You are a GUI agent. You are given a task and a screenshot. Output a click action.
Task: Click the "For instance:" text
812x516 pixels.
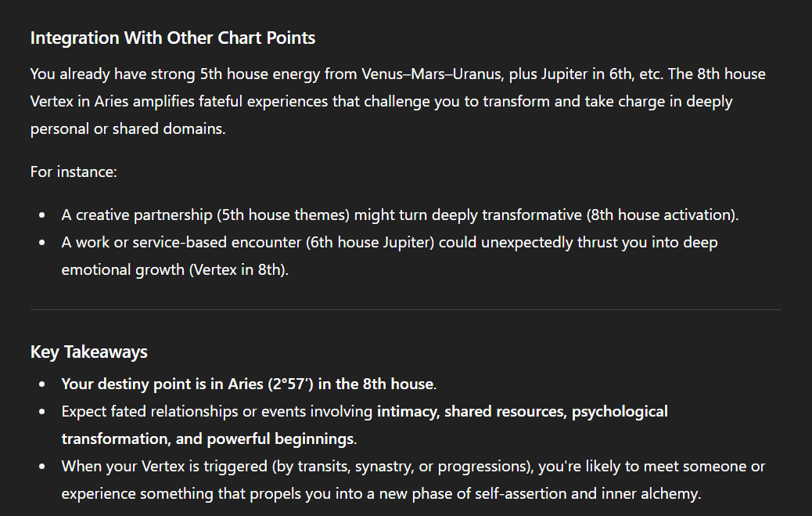pyautogui.click(x=74, y=171)
